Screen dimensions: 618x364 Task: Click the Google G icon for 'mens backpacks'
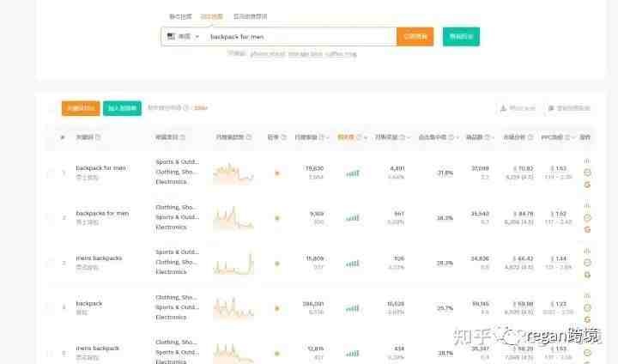coord(587,275)
